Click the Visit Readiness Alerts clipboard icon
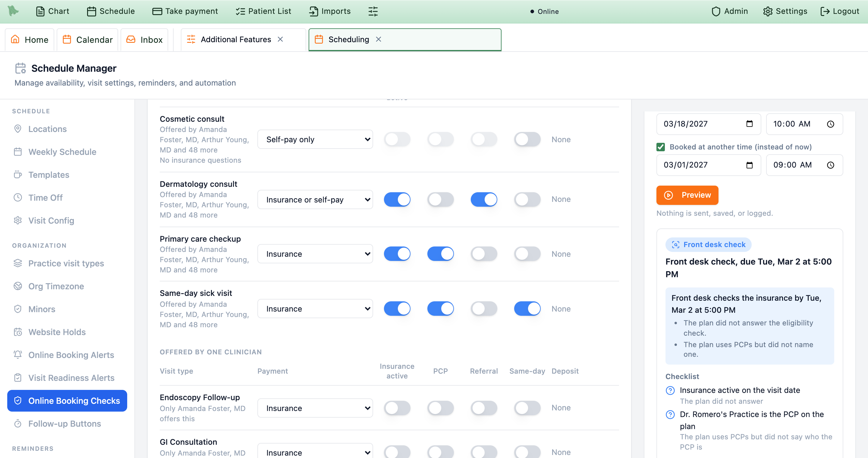The height and width of the screenshot is (458, 868). point(18,378)
